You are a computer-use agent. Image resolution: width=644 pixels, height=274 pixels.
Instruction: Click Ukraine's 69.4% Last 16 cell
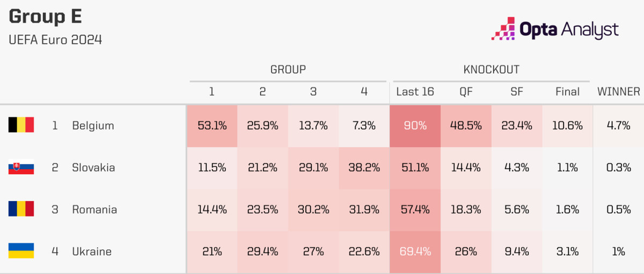[415, 251]
